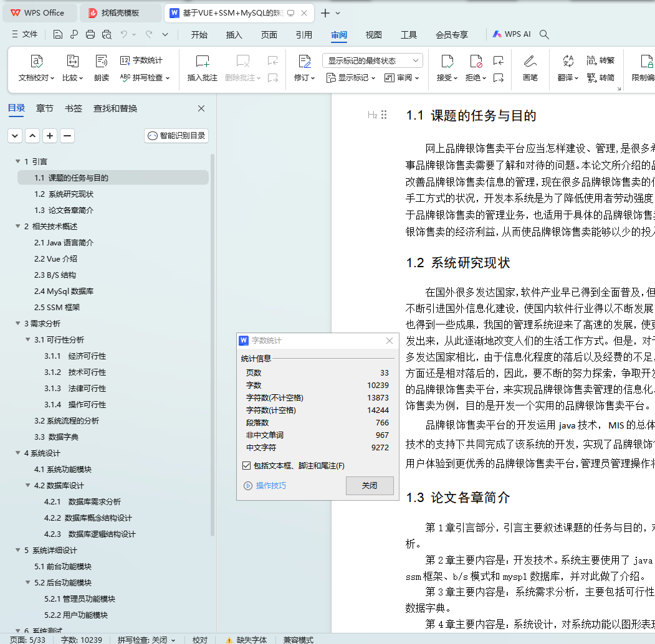Click the save icon in quick toolbar
Image resolution: width=655 pixels, height=644 pixels.
click(57, 35)
